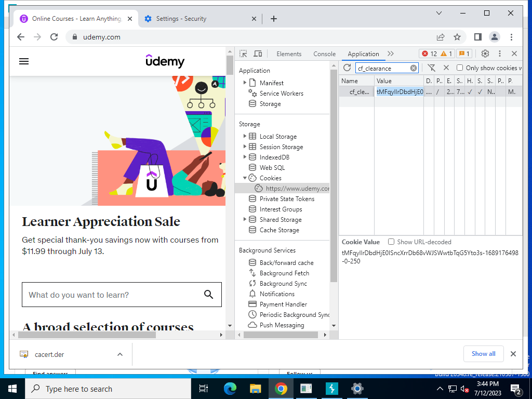Screen dimensions: 532x399
Task: Delete the selected cookie
Action: 446,68
